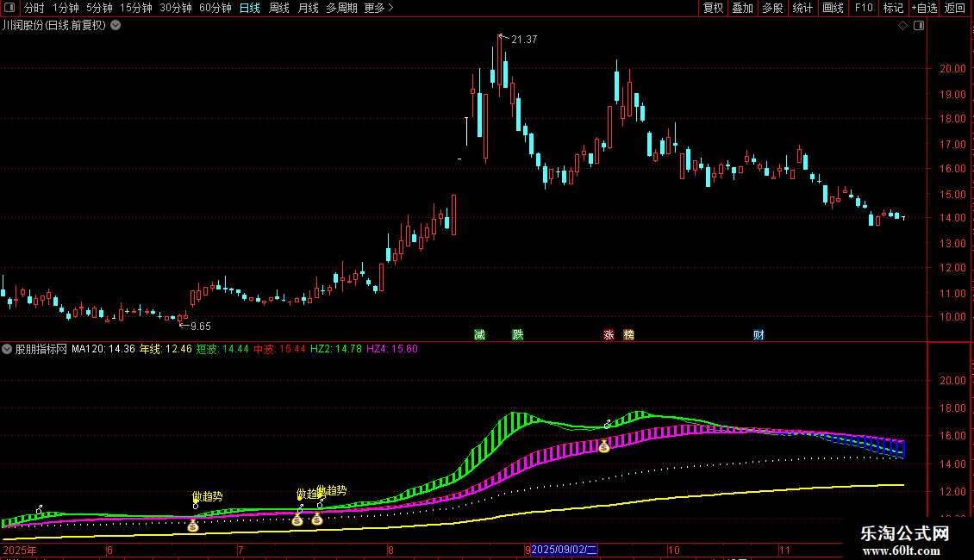Click the HZ4: 15.60 label
Screen dimensions: 974x560
(392, 349)
